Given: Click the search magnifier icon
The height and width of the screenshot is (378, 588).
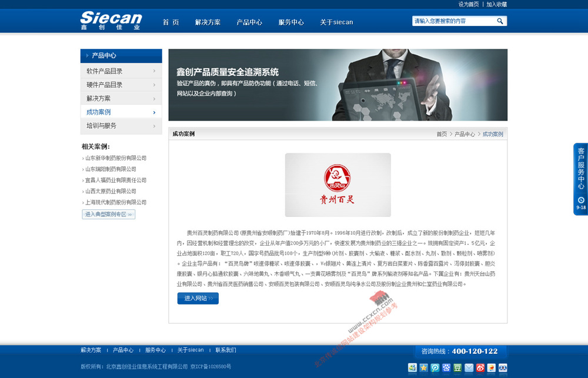Looking at the screenshot, I should tap(500, 21).
